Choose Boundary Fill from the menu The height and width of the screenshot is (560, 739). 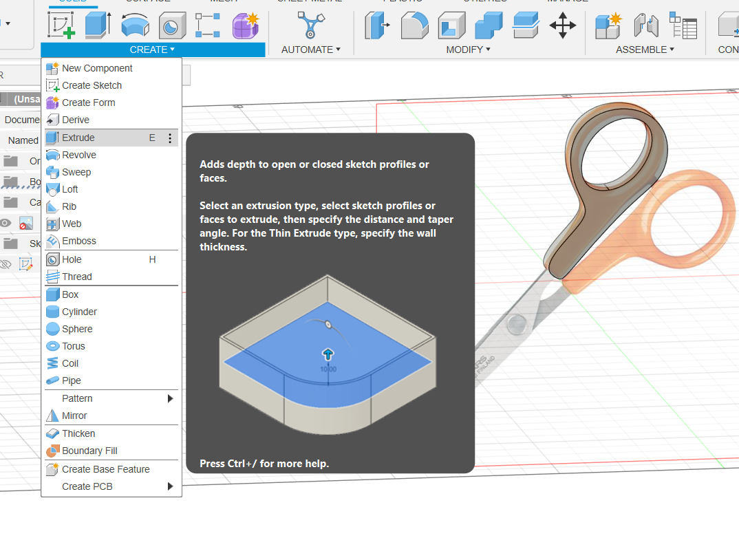111,451
